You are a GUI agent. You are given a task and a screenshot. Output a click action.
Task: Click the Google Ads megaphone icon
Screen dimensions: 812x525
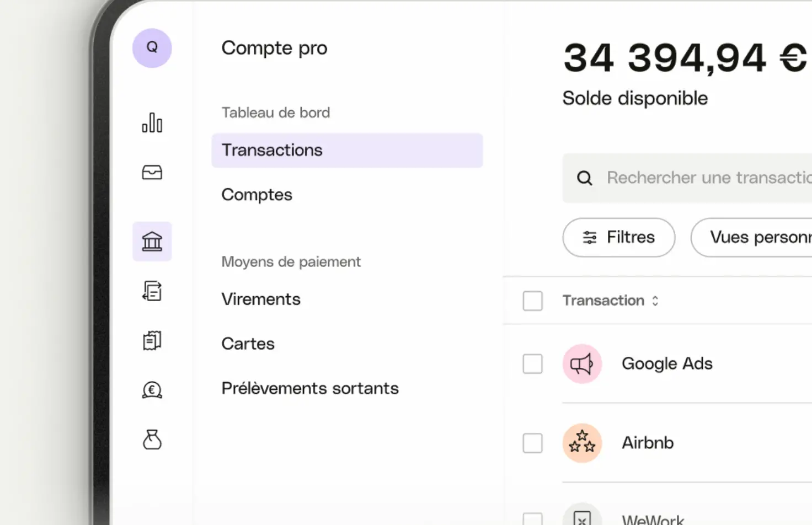(x=582, y=363)
